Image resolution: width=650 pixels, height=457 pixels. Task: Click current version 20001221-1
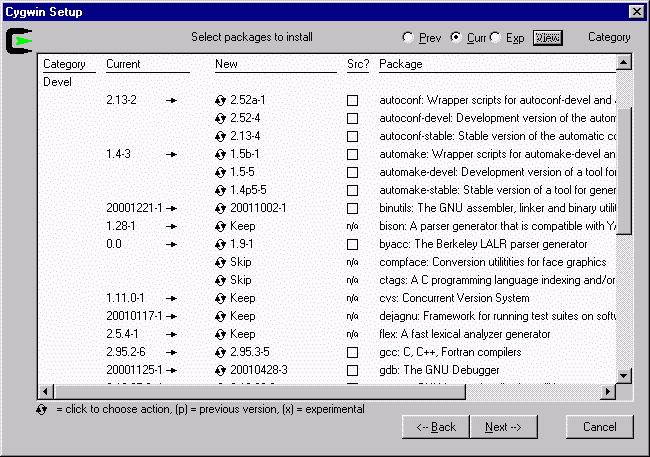134,209
